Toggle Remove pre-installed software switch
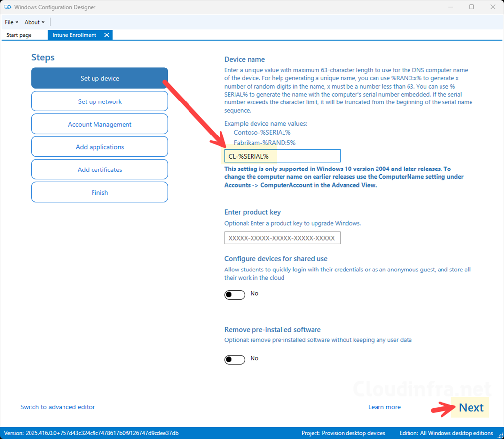The width and height of the screenshot is (504, 439). [x=235, y=359]
